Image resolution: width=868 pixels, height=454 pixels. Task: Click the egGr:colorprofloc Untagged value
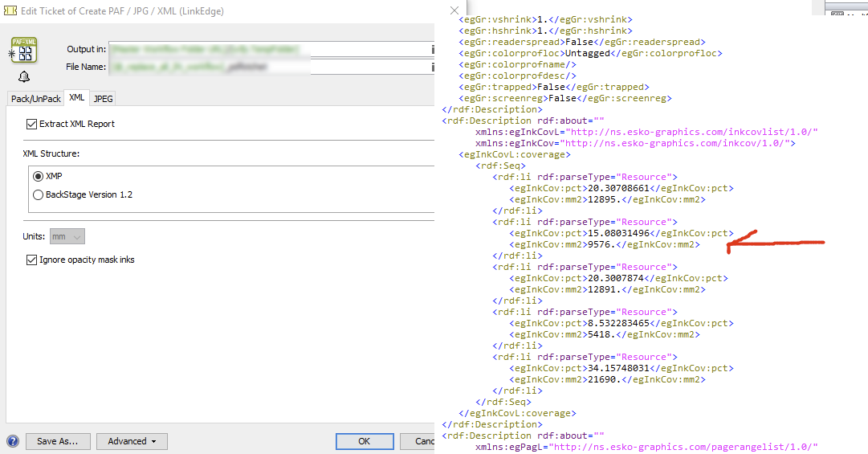click(587, 53)
